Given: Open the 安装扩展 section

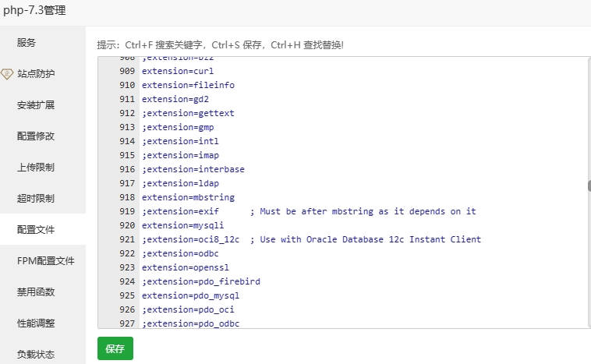Looking at the screenshot, I should pos(36,105).
